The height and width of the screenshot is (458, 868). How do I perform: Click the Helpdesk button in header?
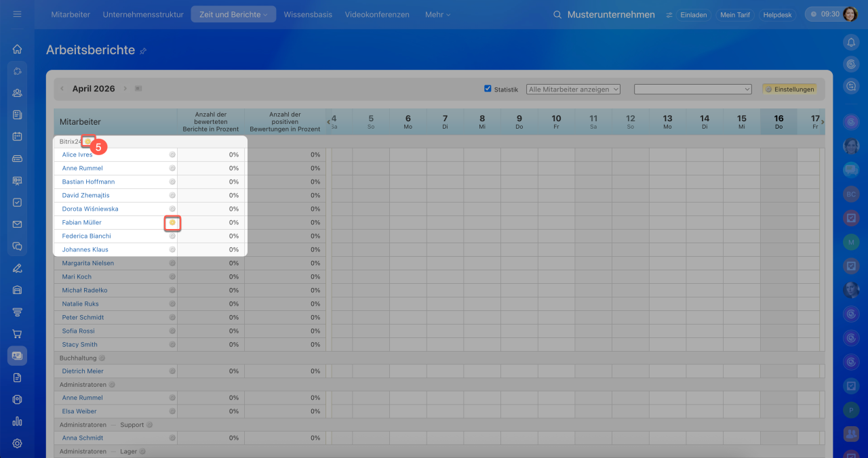(777, 15)
